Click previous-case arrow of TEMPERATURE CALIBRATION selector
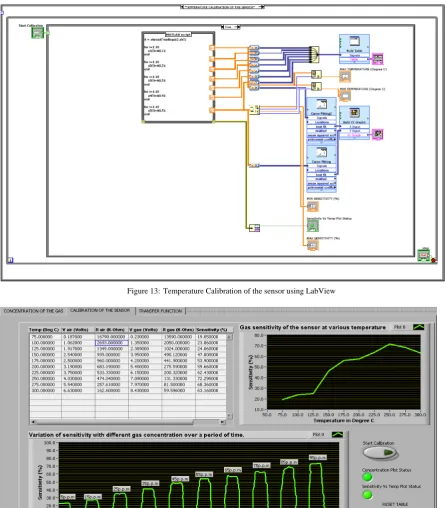The height and width of the screenshot is (508, 446). pyautogui.click(x=182, y=7)
